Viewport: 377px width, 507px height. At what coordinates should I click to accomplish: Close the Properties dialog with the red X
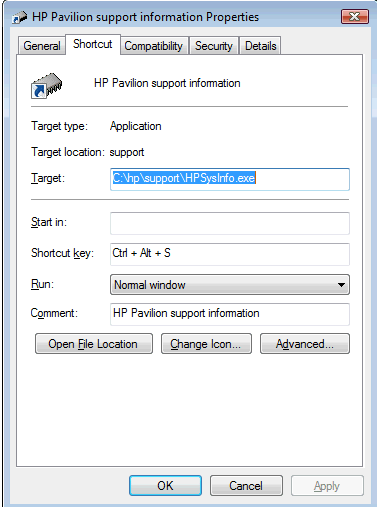pos(355,17)
